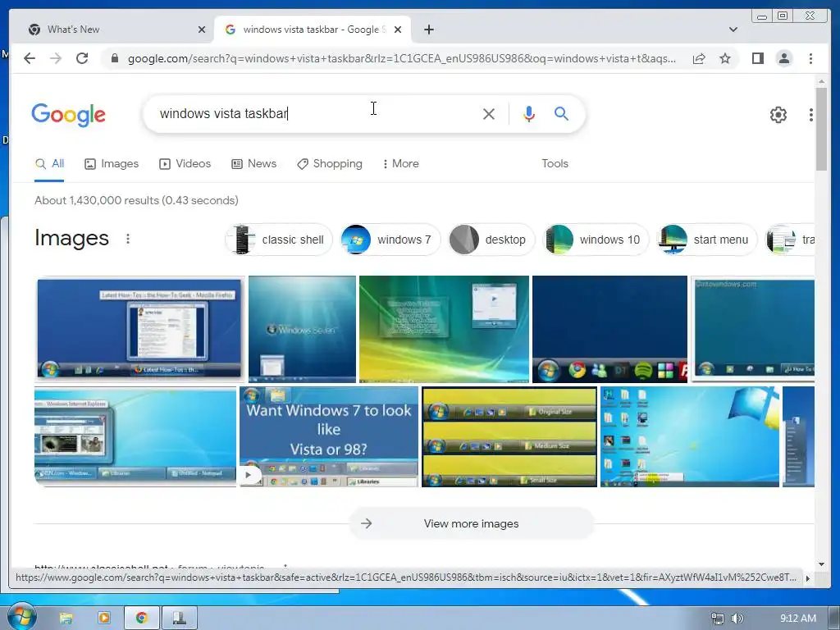
Task: Click the browser forward arrow
Action: pyautogui.click(x=56, y=58)
